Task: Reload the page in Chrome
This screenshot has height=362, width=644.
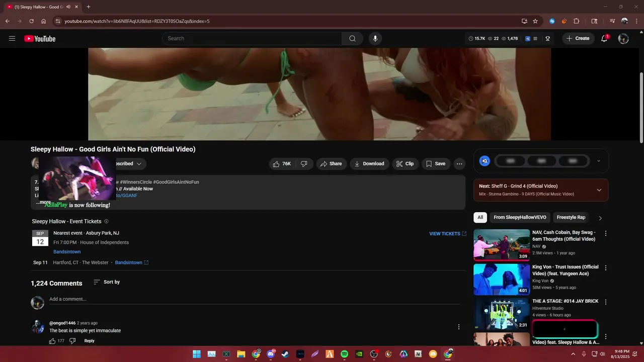Action: coord(31,21)
